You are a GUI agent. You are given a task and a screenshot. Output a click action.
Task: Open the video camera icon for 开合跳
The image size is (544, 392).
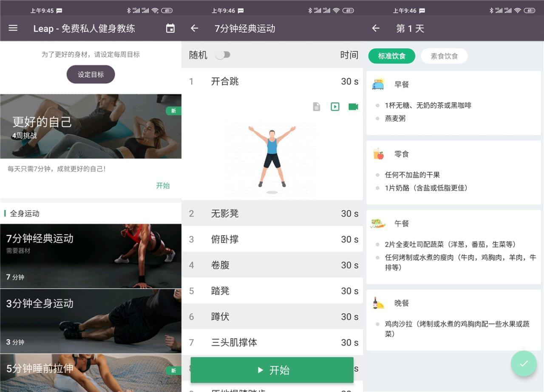[353, 107]
